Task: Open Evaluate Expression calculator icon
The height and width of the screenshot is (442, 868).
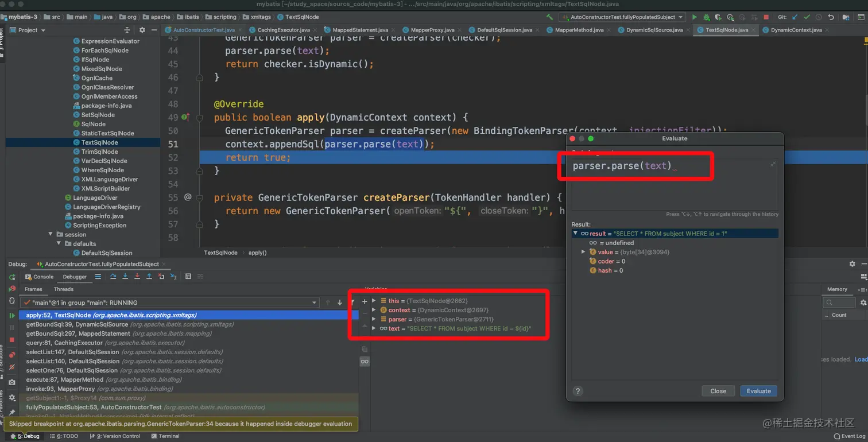Action: pos(188,277)
